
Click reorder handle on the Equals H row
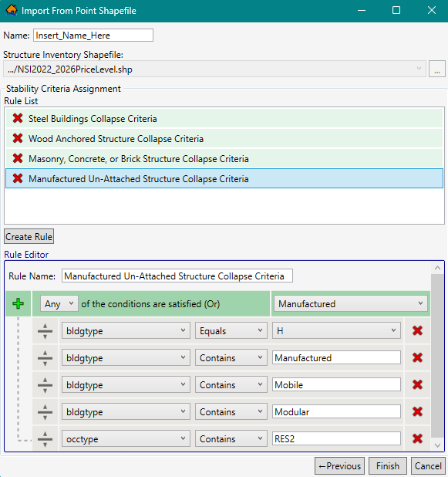[45, 331]
